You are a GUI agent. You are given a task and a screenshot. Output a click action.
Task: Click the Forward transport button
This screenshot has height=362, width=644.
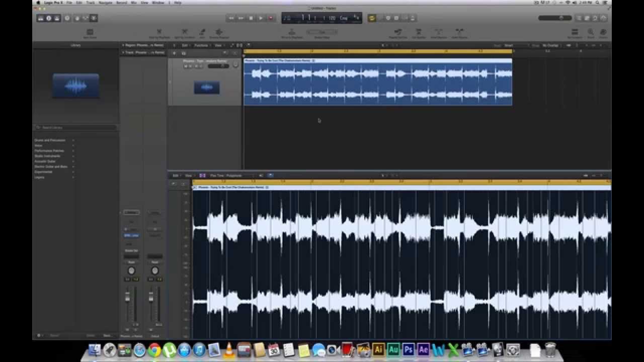[x=240, y=18]
